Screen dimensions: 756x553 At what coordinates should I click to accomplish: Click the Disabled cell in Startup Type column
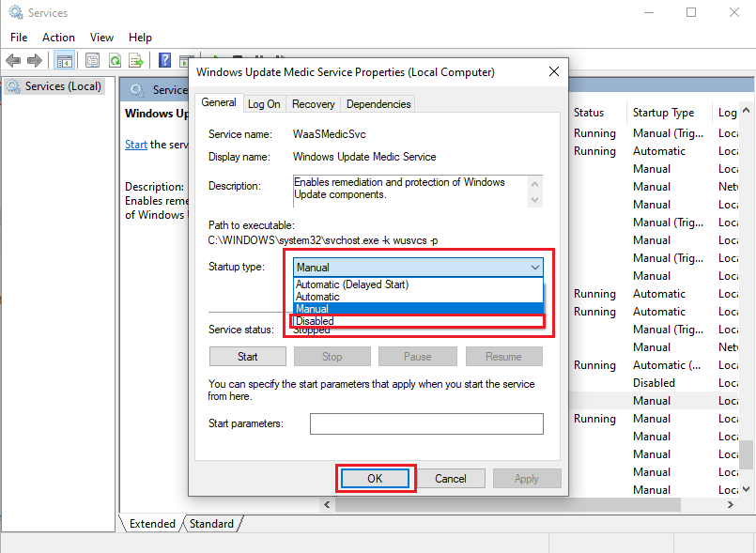coord(654,383)
